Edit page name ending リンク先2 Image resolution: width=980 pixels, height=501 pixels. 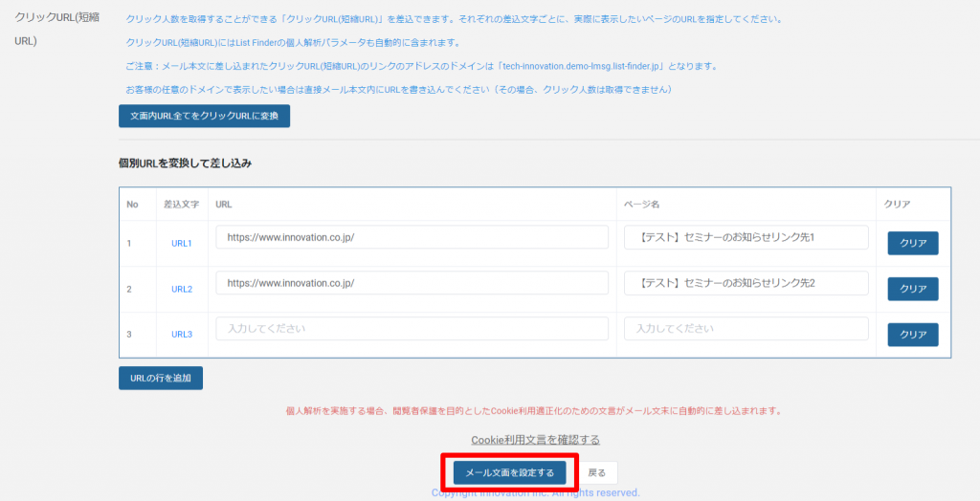tap(746, 283)
